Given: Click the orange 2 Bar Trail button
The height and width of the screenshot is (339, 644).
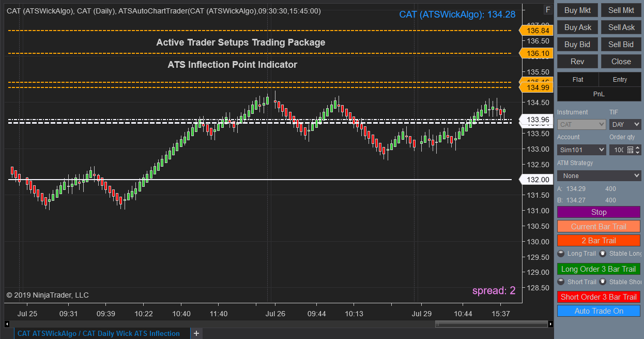Looking at the screenshot, I should [599, 241].
